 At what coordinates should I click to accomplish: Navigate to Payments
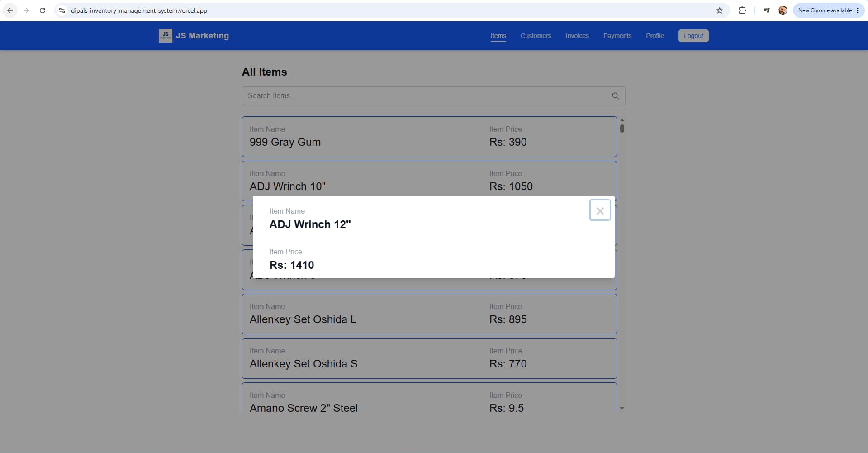coord(617,36)
